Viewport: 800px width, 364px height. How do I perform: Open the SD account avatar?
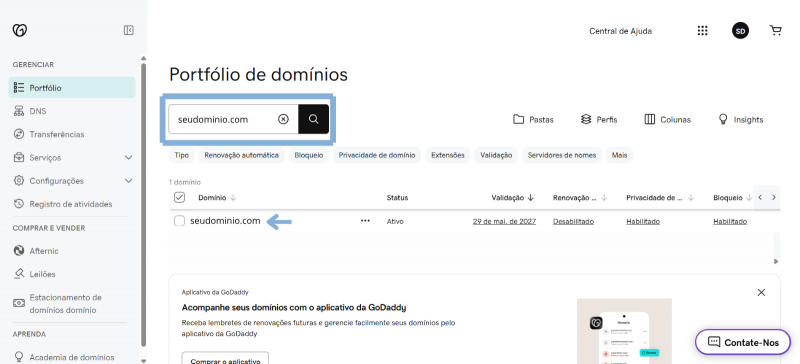(740, 31)
